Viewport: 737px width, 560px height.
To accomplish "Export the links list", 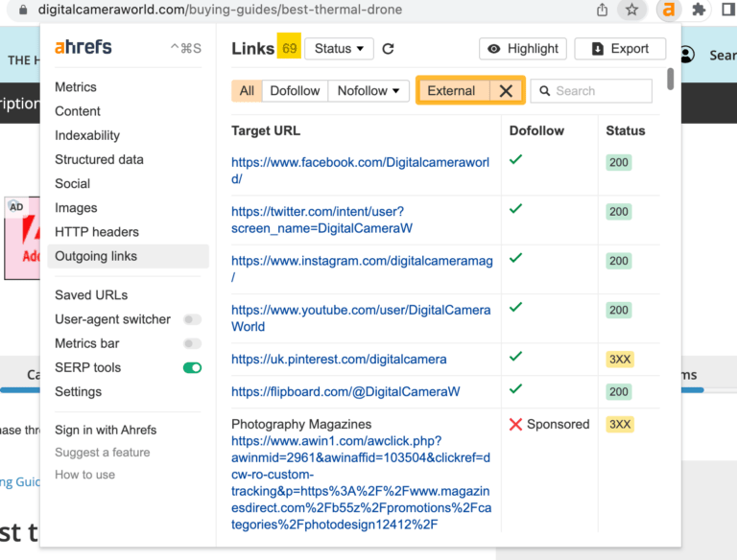I will 620,49.
